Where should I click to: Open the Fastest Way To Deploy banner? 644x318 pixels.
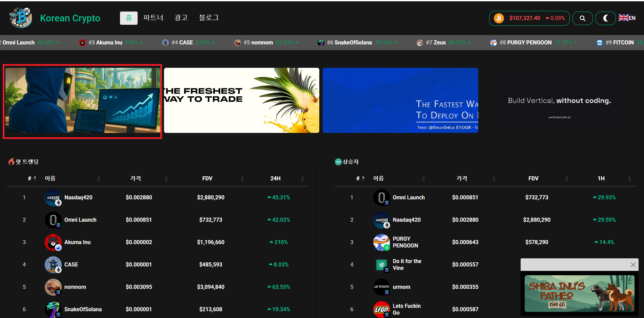[x=400, y=100]
